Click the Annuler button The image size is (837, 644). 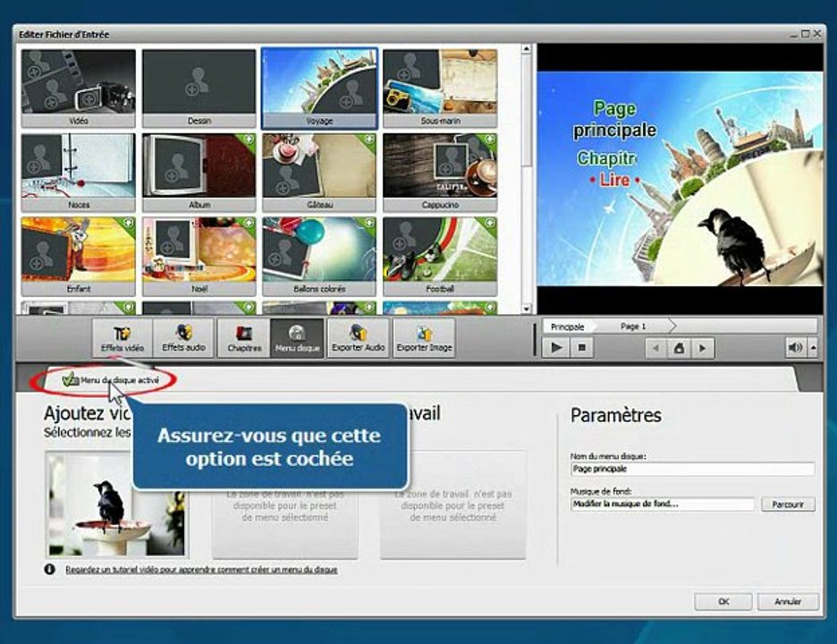788,601
